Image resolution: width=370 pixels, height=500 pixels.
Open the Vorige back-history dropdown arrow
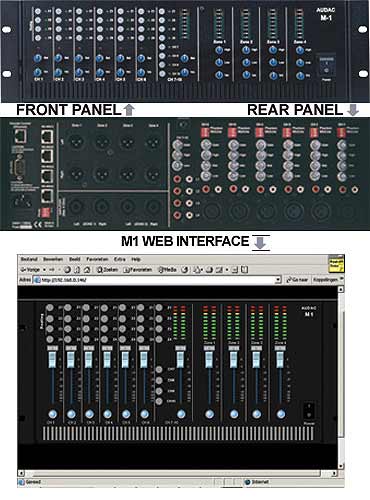pyautogui.click(x=43, y=270)
